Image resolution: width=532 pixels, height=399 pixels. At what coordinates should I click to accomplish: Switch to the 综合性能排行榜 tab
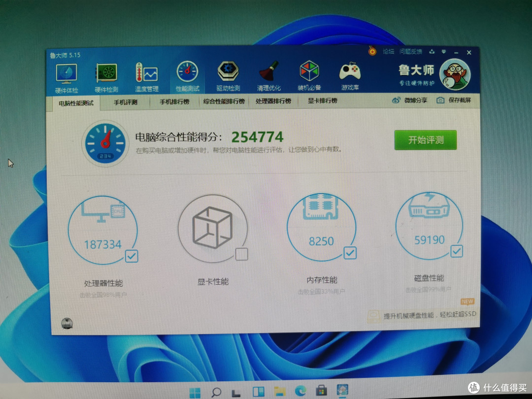pos(224,101)
